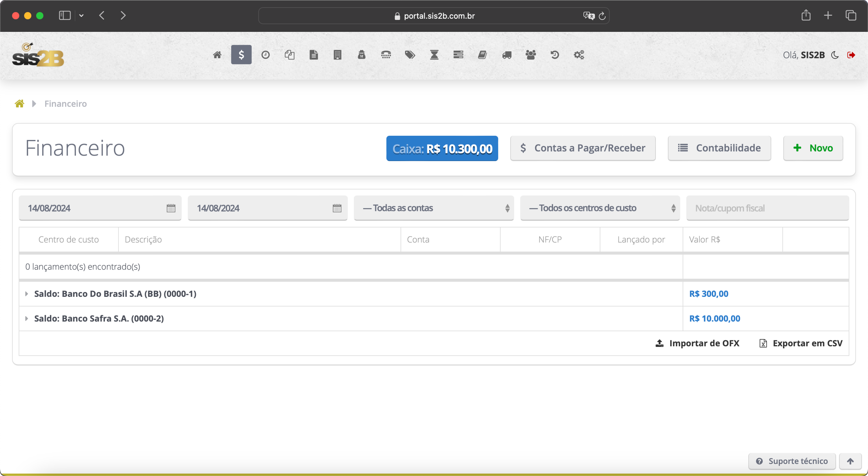
Task: Click the breadcrumb green home icon
Action: click(19, 104)
